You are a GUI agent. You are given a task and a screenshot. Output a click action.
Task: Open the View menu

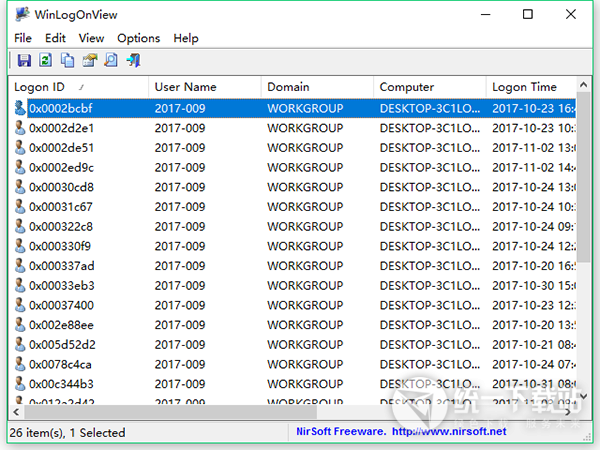click(x=91, y=38)
